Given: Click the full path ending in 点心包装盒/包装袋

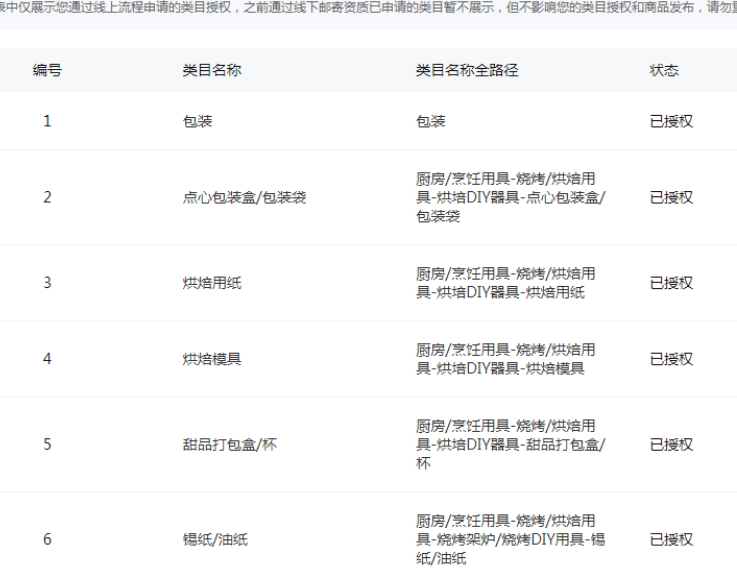Looking at the screenshot, I should coord(510,197).
